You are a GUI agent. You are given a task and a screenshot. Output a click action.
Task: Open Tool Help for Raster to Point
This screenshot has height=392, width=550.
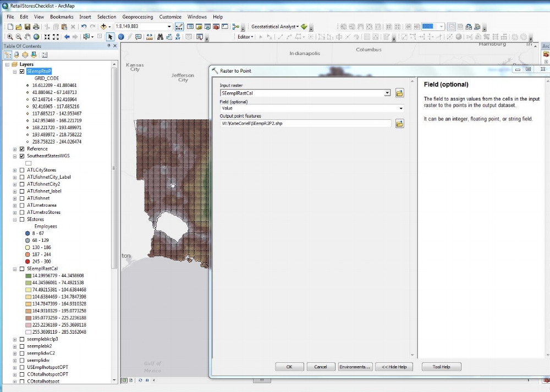(441, 367)
